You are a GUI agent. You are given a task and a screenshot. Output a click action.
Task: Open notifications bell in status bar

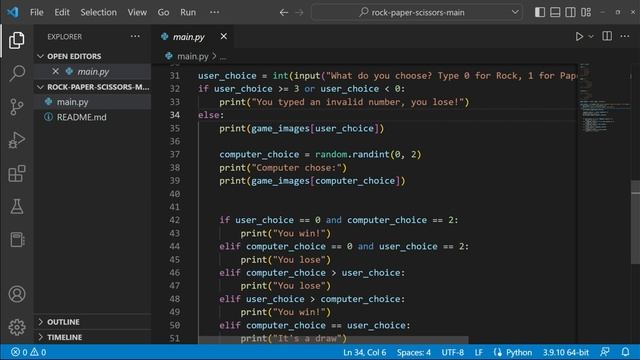[x=625, y=352]
